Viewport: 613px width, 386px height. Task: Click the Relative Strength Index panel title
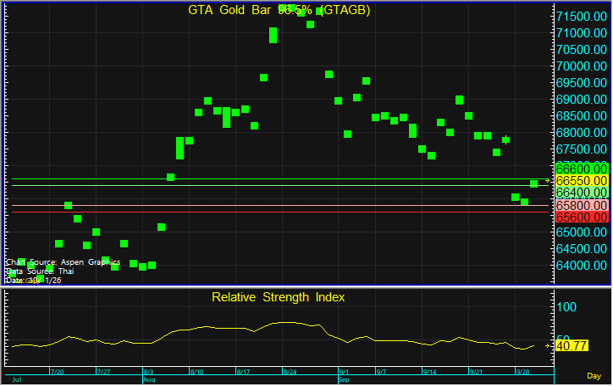278,298
